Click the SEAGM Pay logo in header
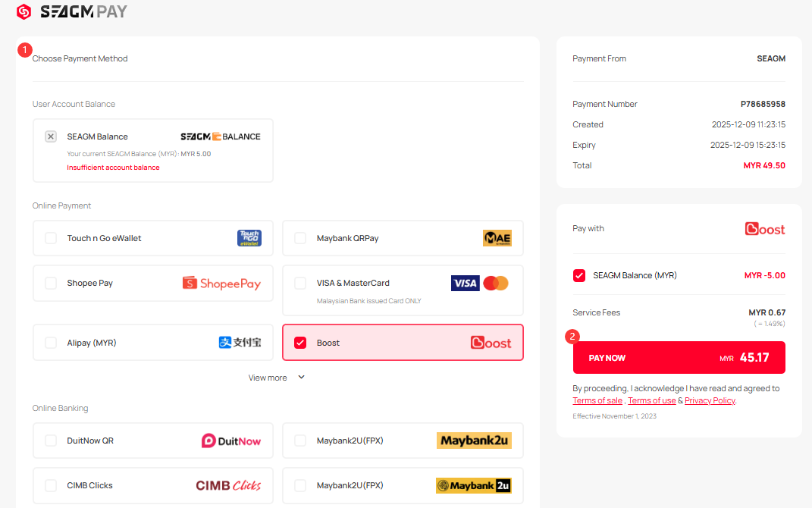The width and height of the screenshot is (812, 508). [x=72, y=11]
